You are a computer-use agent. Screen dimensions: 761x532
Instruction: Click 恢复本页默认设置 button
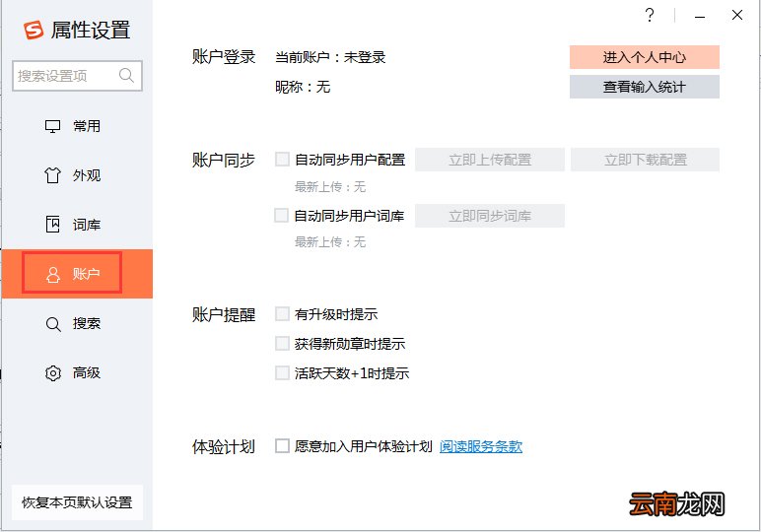[x=77, y=502]
